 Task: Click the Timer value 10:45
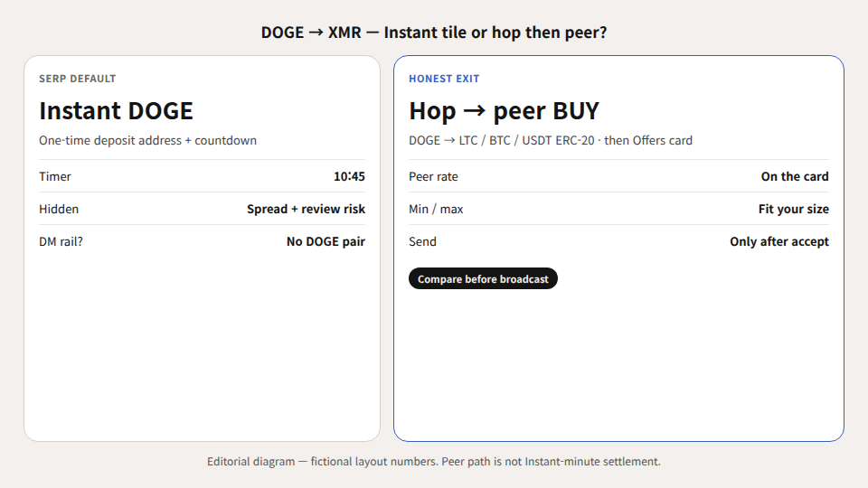pos(349,176)
